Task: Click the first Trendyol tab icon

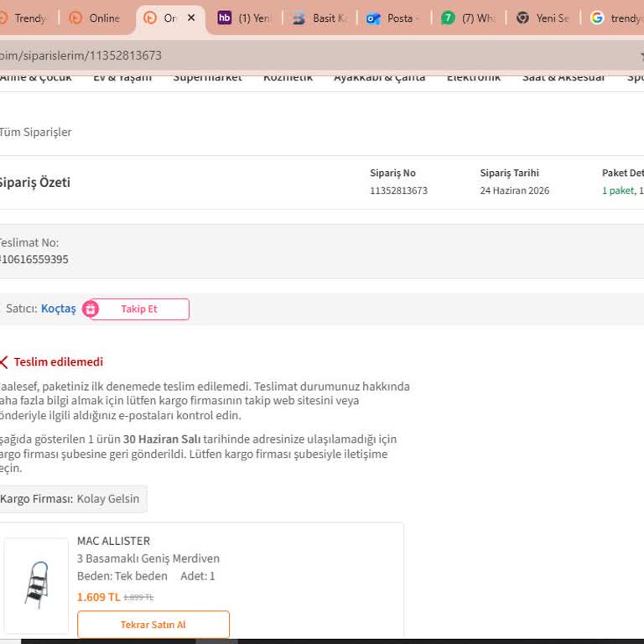Action: (3, 18)
